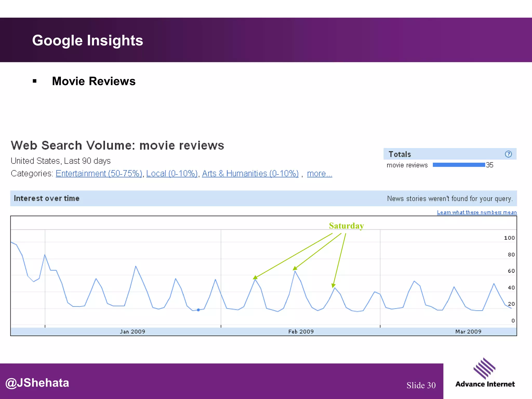This screenshot has width=532, height=399.
Task: Open 'Learn what these numbers mean' link
Action: pyautogui.click(x=477, y=212)
